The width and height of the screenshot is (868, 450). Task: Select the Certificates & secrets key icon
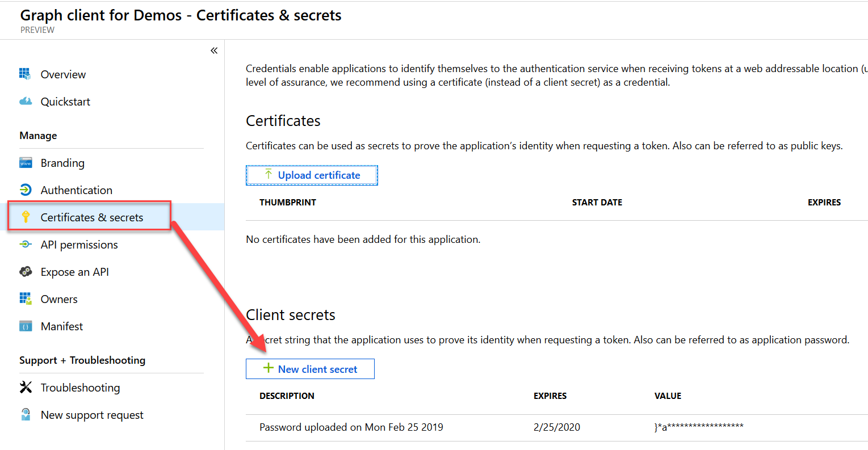point(25,217)
